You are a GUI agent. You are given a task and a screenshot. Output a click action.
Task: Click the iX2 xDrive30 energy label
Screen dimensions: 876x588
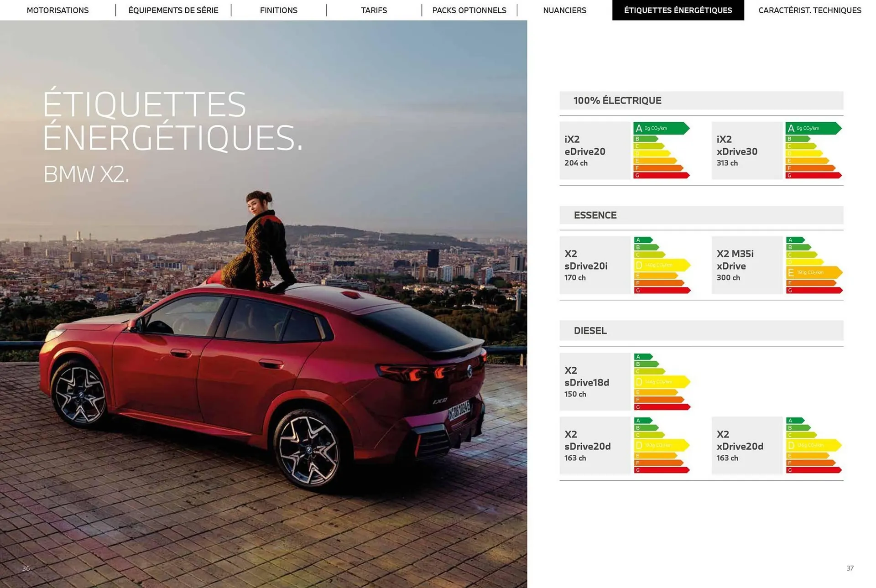[813, 150]
